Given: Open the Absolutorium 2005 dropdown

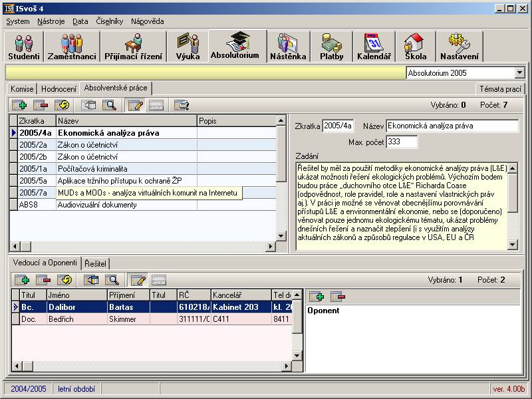Looking at the screenshot, I should 519,72.
